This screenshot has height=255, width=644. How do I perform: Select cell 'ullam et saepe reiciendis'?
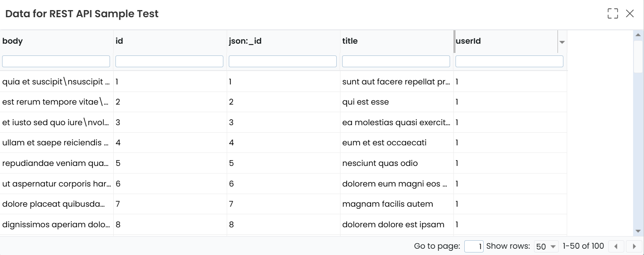57,142
